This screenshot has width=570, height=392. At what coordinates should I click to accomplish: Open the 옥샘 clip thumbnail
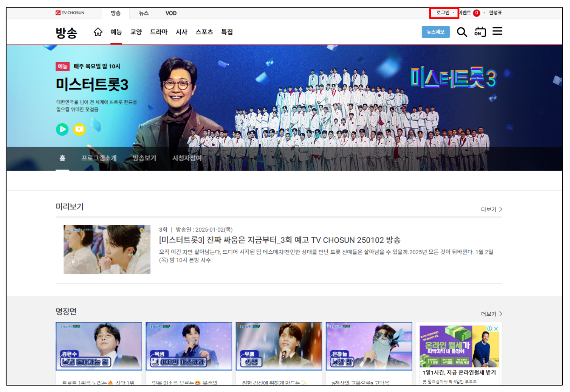[189, 346]
